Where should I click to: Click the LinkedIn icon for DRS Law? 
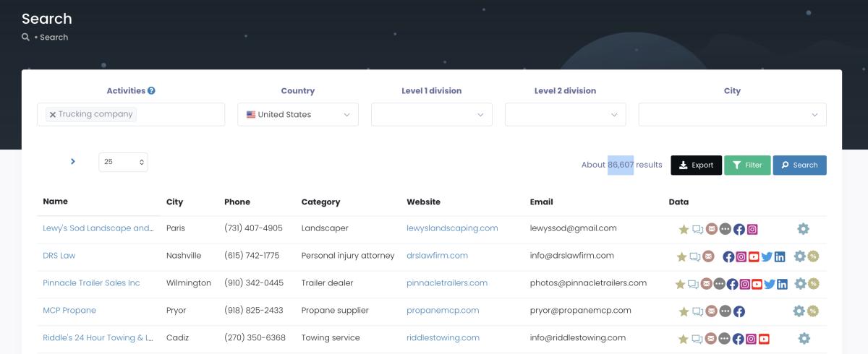click(x=780, y=256)
